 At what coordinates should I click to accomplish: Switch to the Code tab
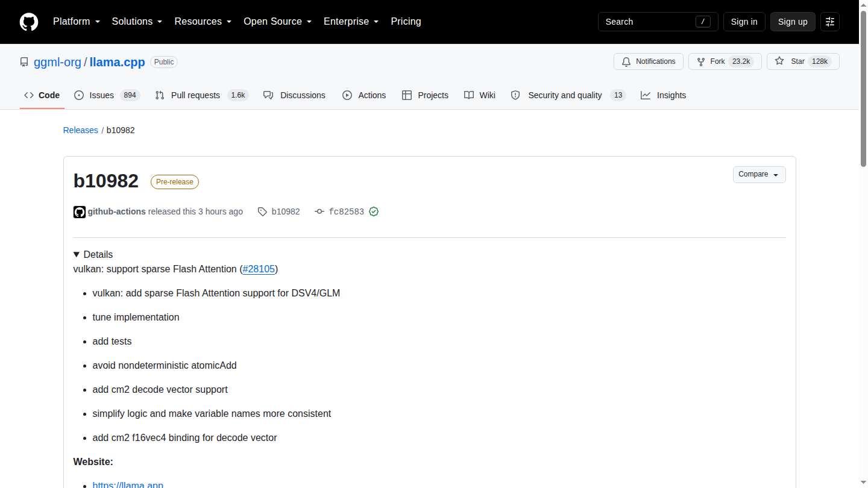(x=42, y=95)
